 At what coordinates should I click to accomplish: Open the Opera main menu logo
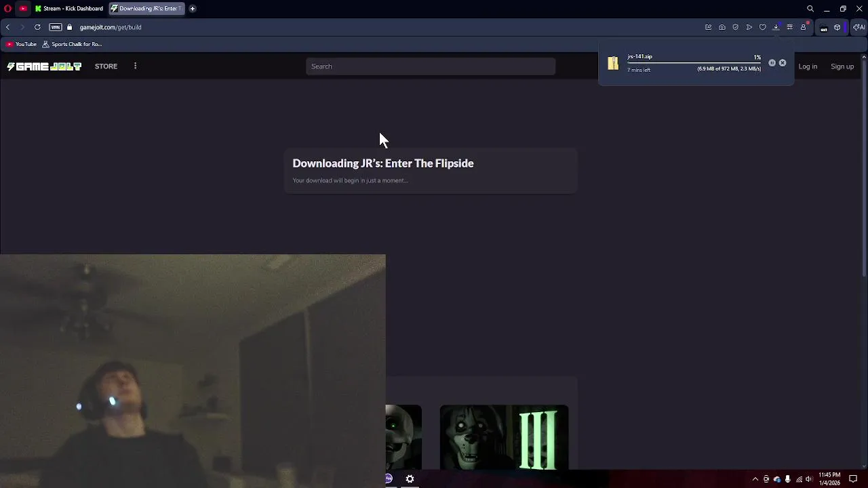point(7,9)
